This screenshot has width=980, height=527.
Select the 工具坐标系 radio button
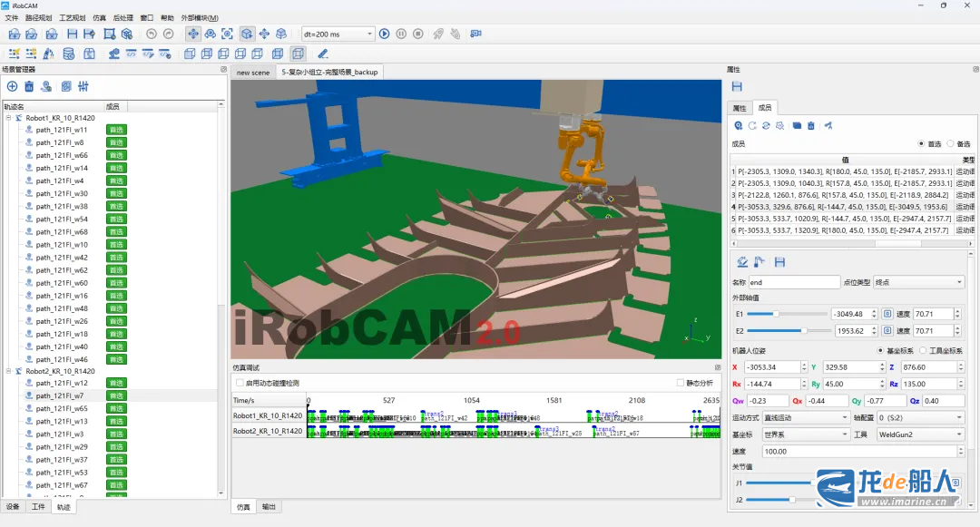pos(923,351)
